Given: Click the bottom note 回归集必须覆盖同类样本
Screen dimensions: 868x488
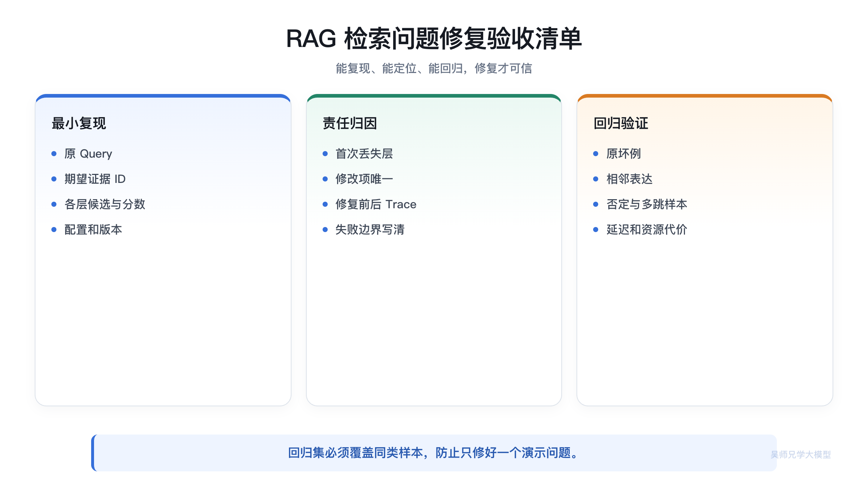Looking at the screenshot, I should pyautogui.click(x=434, y=453).
